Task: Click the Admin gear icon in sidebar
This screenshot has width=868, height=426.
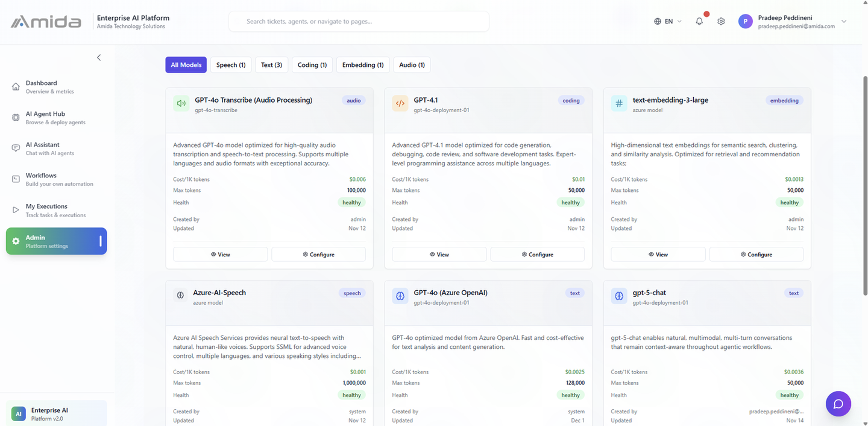Action: 16,241
